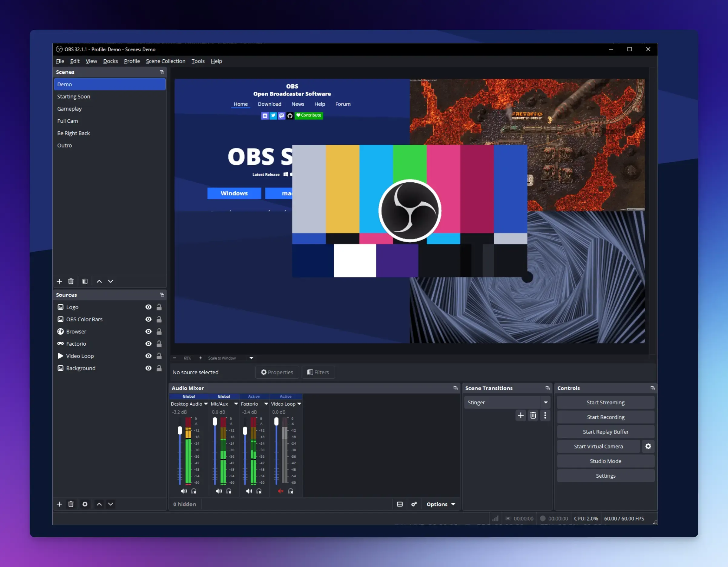728x567 pixels.
Task: Click Start Streaming button
Action: (x=606, y=402)
